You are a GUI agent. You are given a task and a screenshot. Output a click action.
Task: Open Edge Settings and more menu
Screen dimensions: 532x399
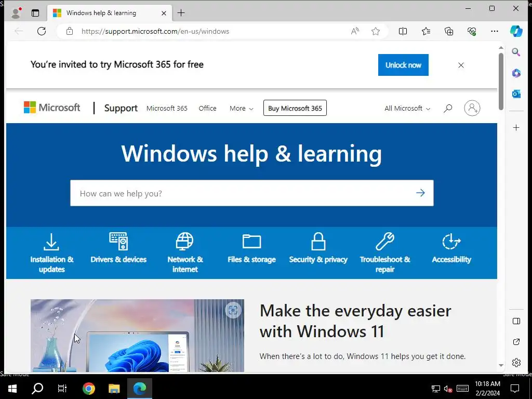[495, 31]
